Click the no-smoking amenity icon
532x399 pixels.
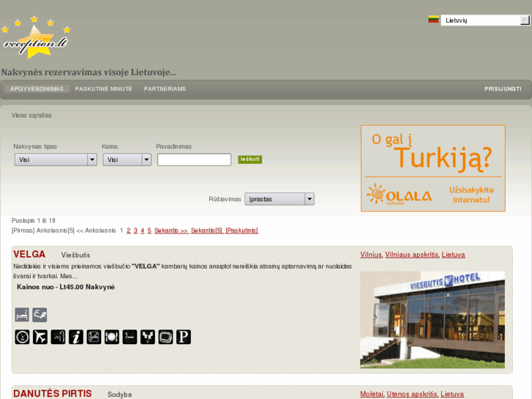[x=94, y=337]
